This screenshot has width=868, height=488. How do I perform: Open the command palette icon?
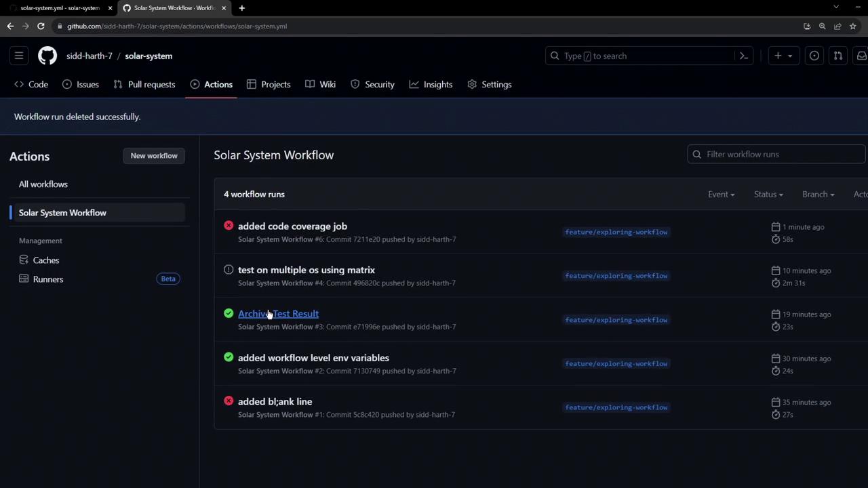tap(744, 56)
